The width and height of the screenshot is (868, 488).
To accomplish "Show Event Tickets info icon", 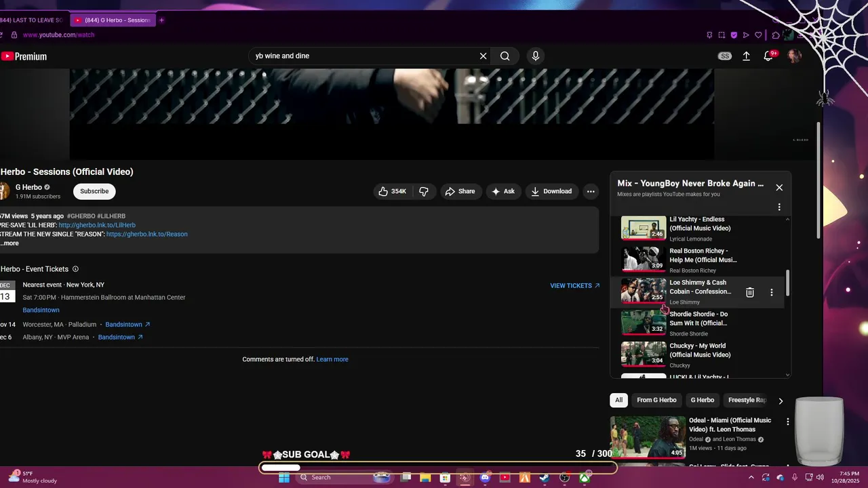I will tap(75, 269).
